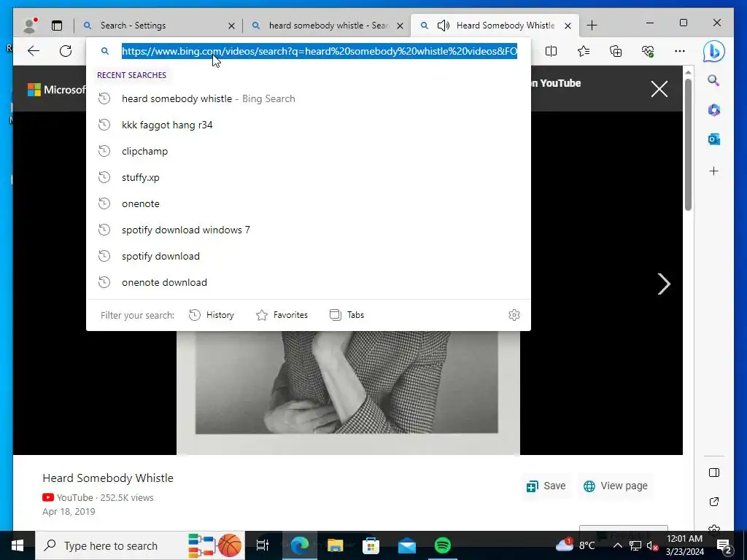Show hidden system tray icons
The image size is (747, 560).
pos(617,545)
